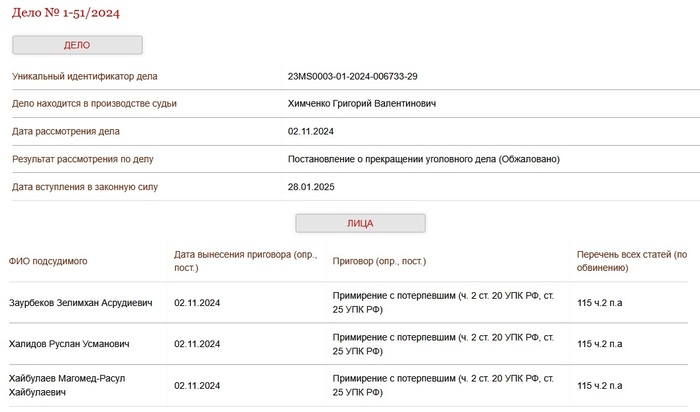This screenshot has width=700, height=412.
Task: Click the heading Дело № 1-51/2024
Action: point(60,12)
